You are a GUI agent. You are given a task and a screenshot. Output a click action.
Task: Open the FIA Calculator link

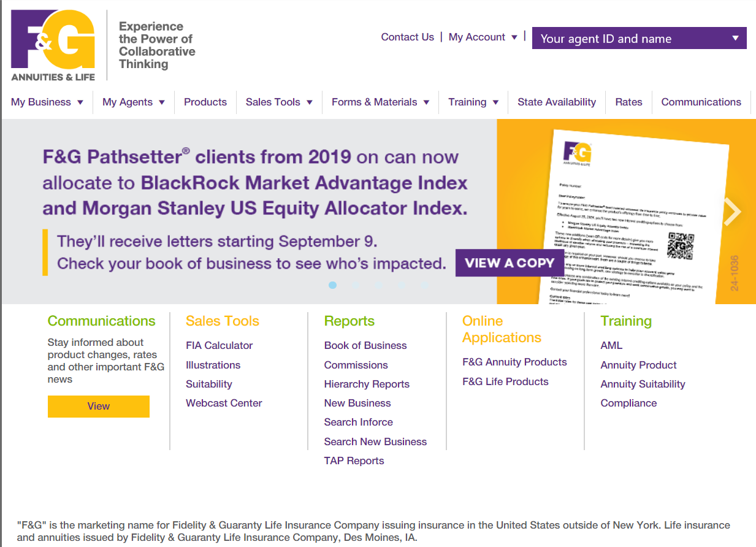coord(219,345)
